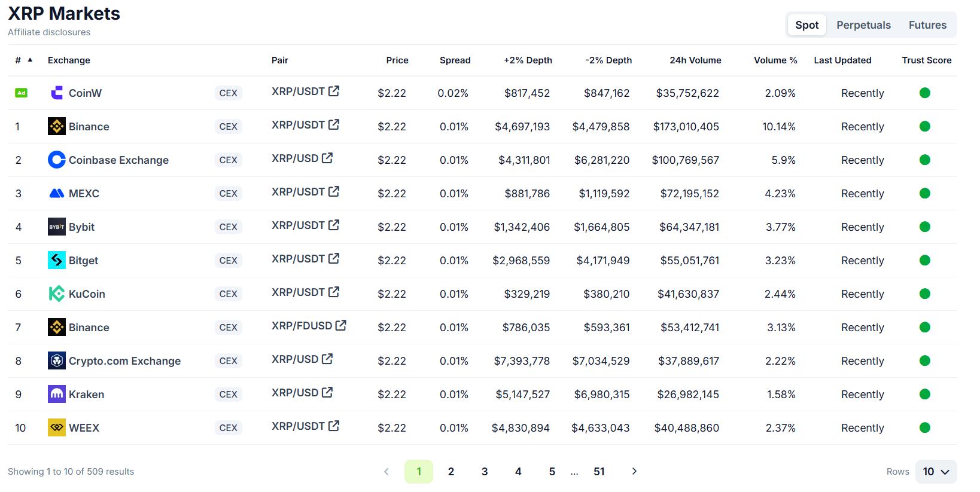This screenshot has width=980, height=492.
Task: Switch to the Futures tab
Action: click(x=927, y=25)
